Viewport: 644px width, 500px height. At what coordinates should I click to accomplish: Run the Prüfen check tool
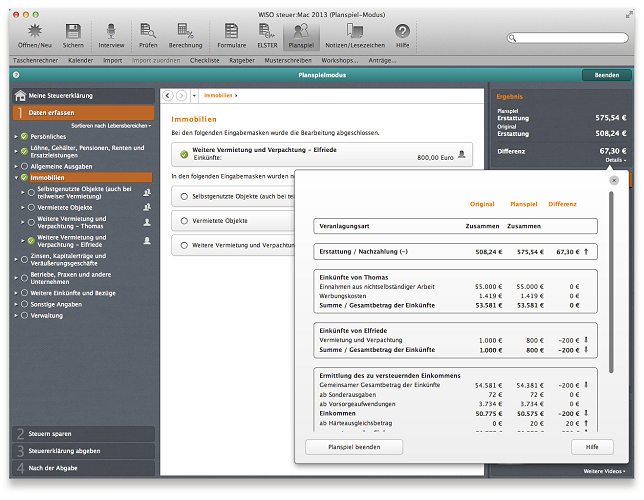click(x=148, y=31)
